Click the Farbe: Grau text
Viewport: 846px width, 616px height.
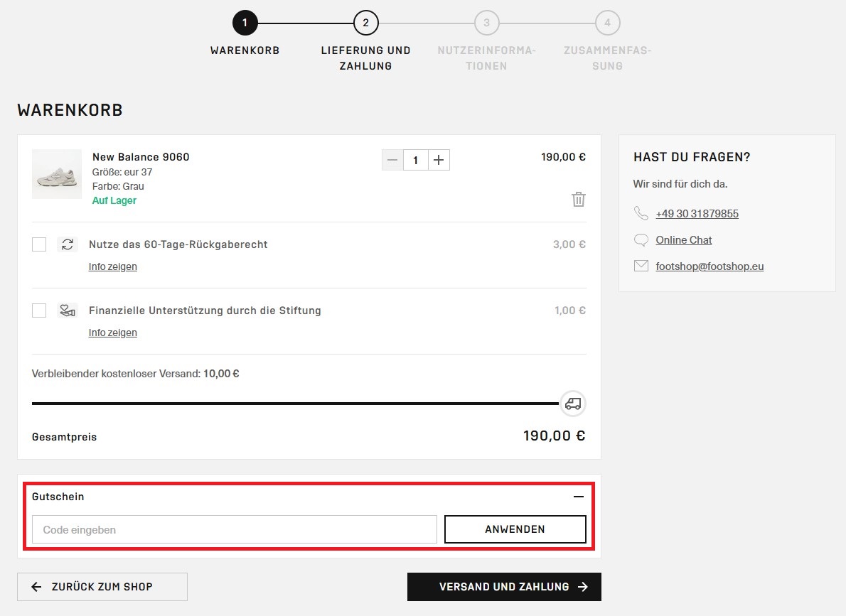[118, 186]
